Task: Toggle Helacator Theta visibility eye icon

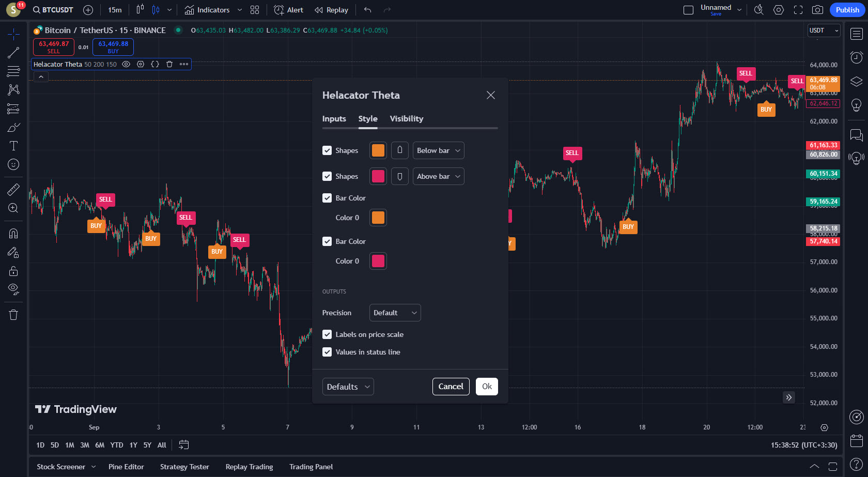Action: click(x=126, y=64)
